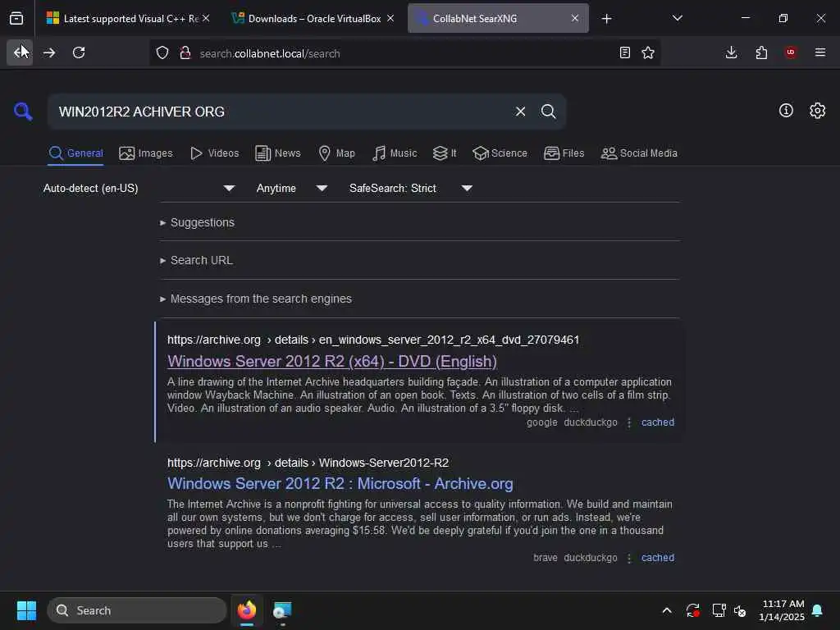
Task: Click the first result archive.org URL
Action: (x=373, y=340)
